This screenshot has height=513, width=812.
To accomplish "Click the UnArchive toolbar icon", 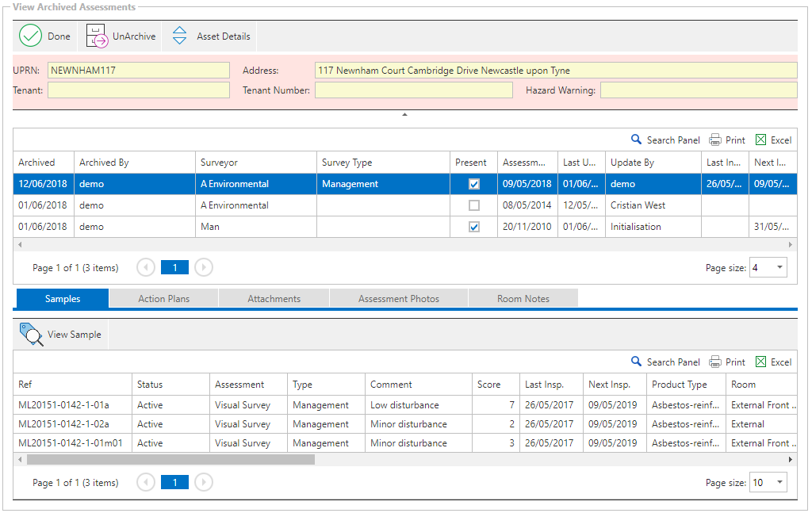I will click(x=97, y=36).
